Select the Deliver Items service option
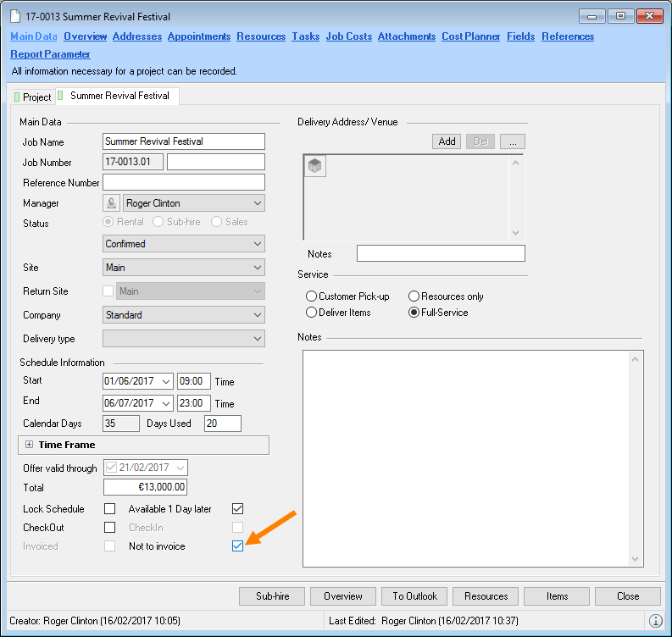This screenshot has width=672, height=637. pos(311,313)
